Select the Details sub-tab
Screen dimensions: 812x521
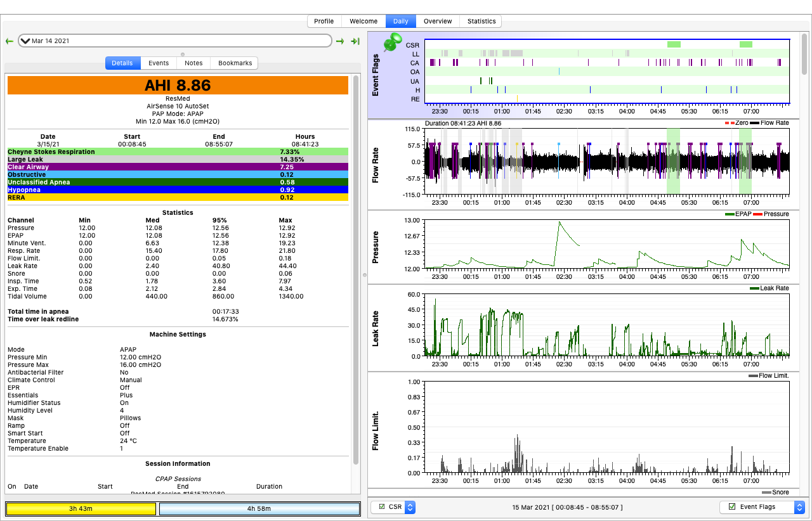pyautogui.click(x=122, y=63)
